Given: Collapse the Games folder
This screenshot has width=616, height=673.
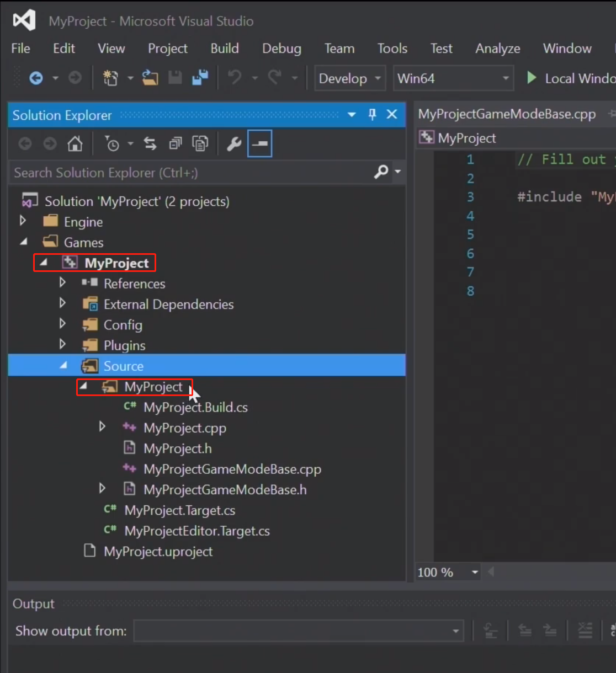Looking at the screenshot, I should 24,242.
